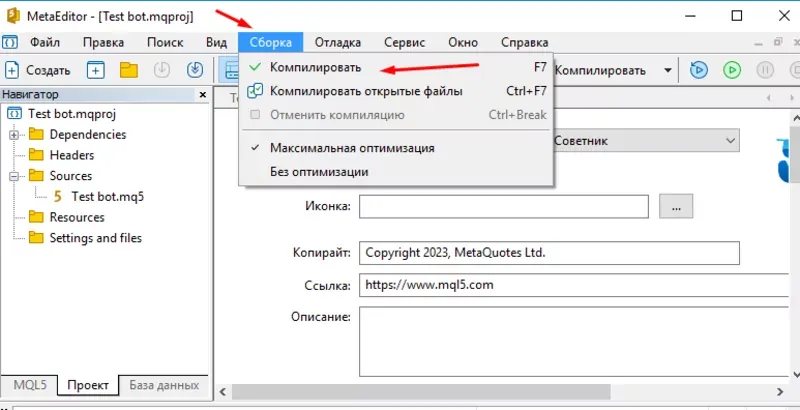Choose Компилировать F7 in the menu
The image size is (800, 410).
(396, 67)
